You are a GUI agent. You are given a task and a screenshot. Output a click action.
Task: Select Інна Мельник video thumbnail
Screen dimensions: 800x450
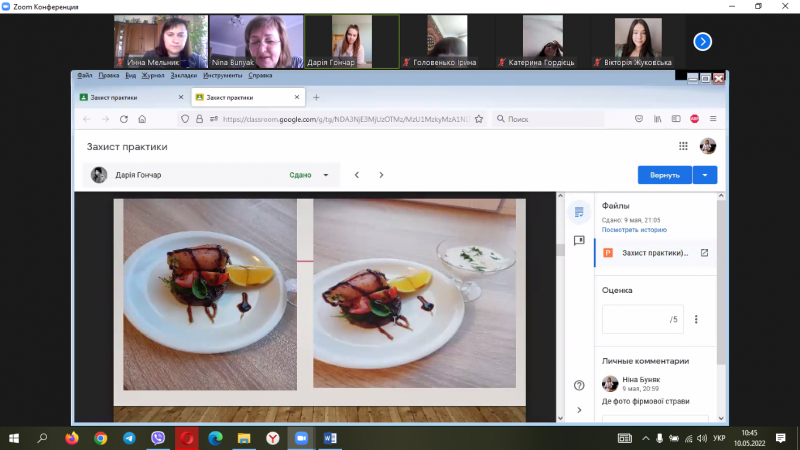(161, 42)
